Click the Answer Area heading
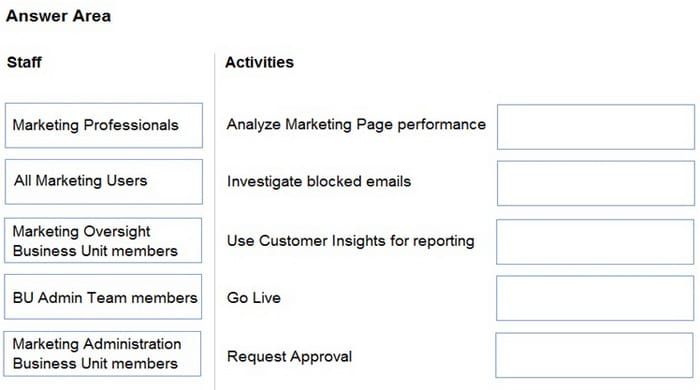700x390 pixels. tap(58, 16)
